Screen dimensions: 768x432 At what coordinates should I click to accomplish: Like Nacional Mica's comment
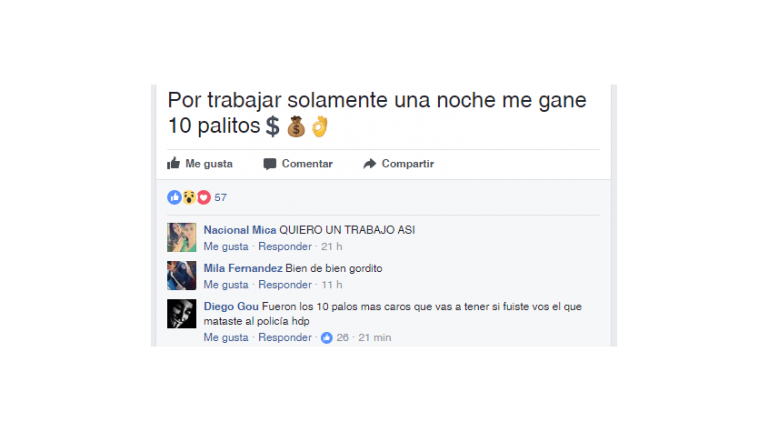(x=226, y=246)
